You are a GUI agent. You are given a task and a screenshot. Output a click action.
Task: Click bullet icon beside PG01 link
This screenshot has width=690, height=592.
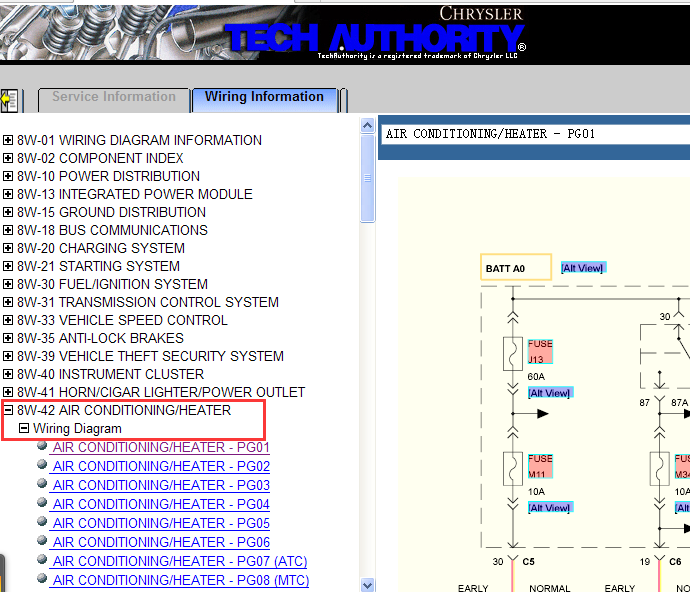pyautogui.click(x=42, y=445)
